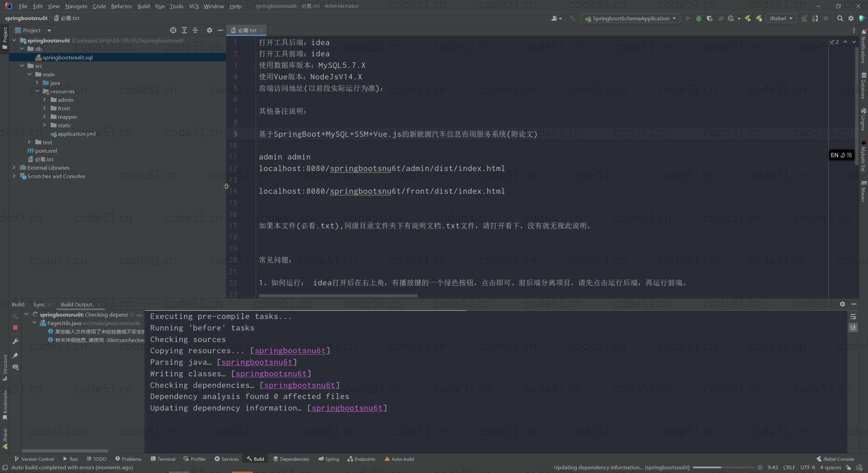Open the Problems tool window
The image size is (868, 473).
click(128, 459)
